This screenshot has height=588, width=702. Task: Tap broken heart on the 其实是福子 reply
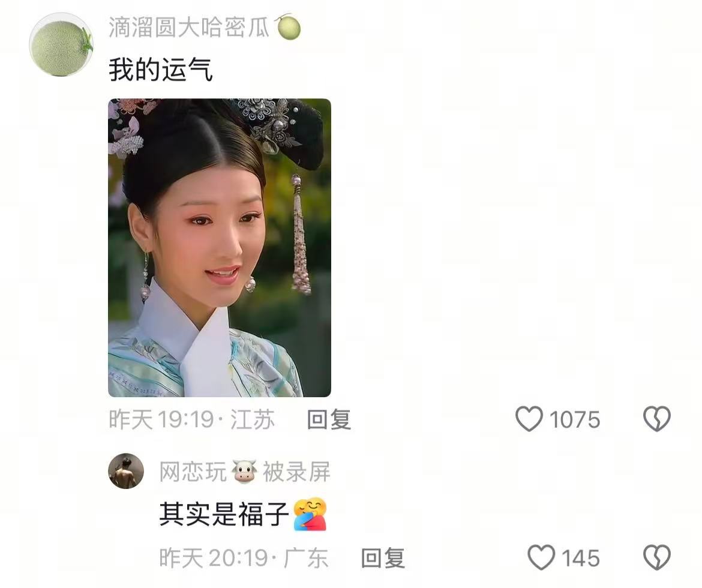click(x=657, y=557)
